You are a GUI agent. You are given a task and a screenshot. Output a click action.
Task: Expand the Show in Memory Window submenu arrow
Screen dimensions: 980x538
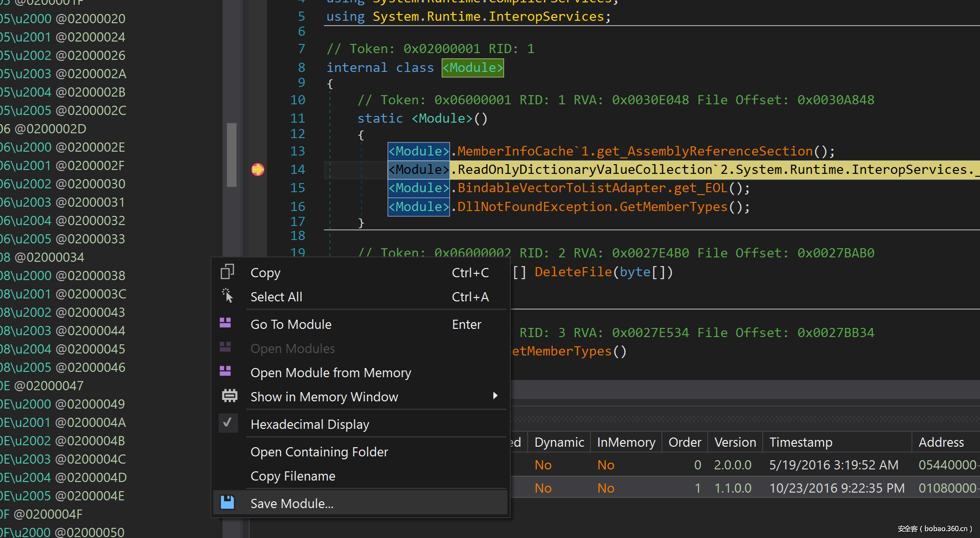click(495, 396)
